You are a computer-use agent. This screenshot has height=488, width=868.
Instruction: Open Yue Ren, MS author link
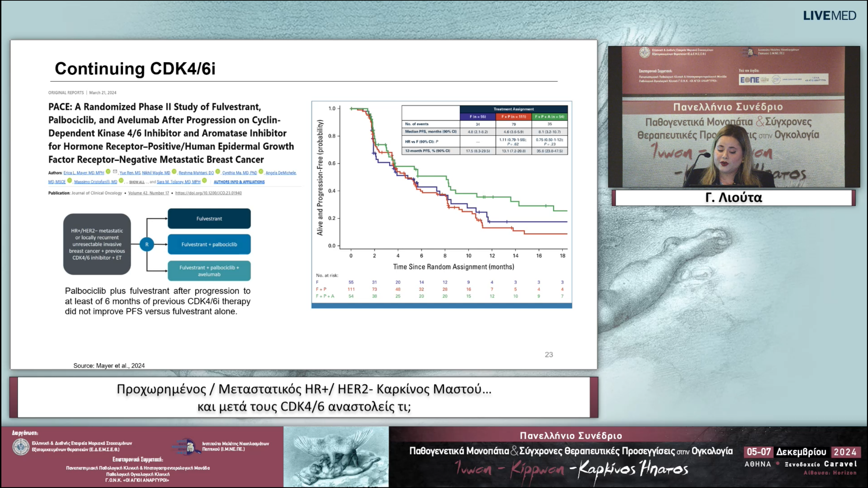(130, 173)
